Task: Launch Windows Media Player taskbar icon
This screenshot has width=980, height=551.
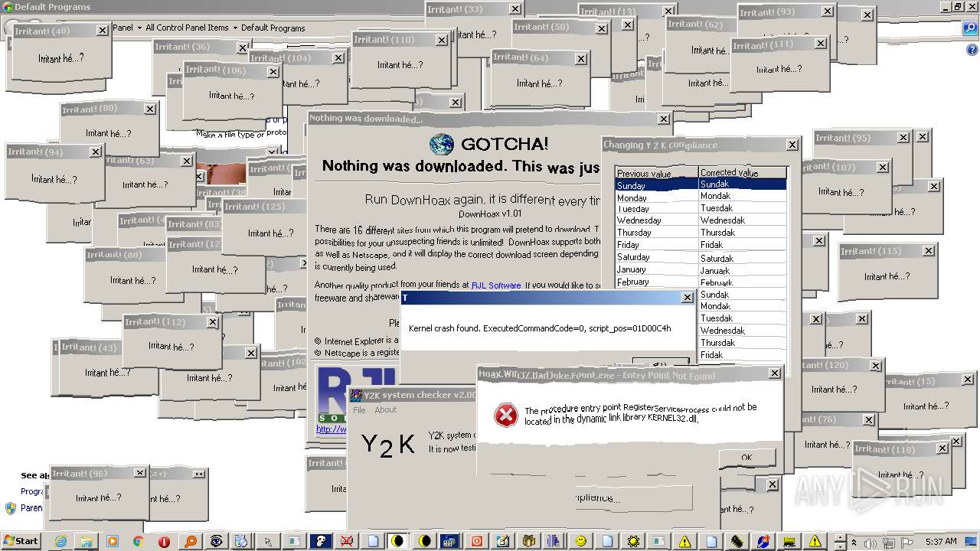Action: (x=112, y=541)
